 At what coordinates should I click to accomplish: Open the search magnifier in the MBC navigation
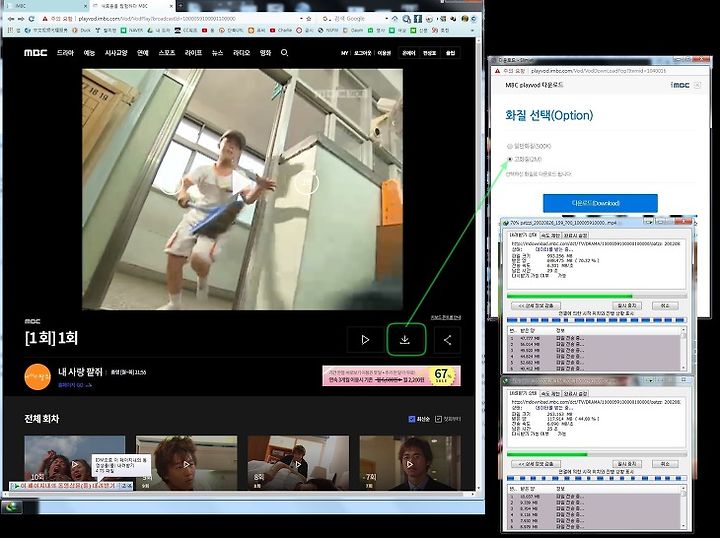(x=284, y=53)
